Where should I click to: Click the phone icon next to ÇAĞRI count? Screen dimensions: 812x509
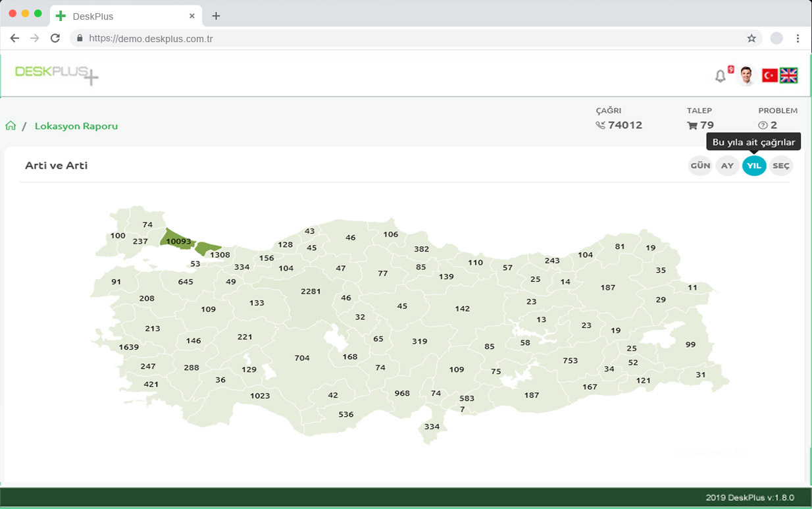[x=601, y=124]
